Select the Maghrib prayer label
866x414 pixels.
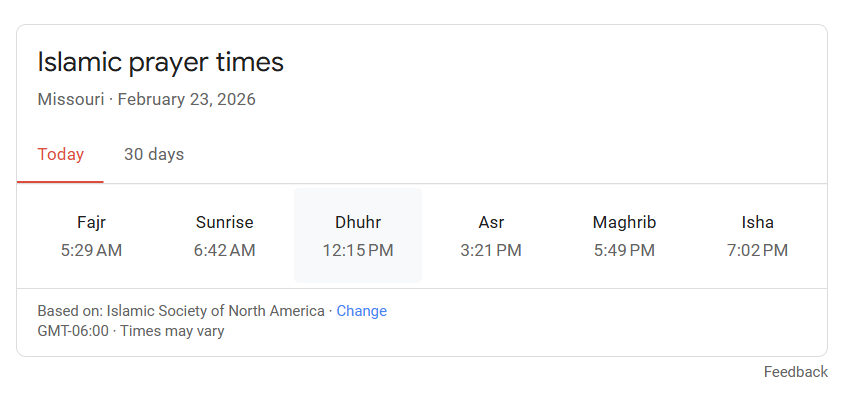pos(624,223)
